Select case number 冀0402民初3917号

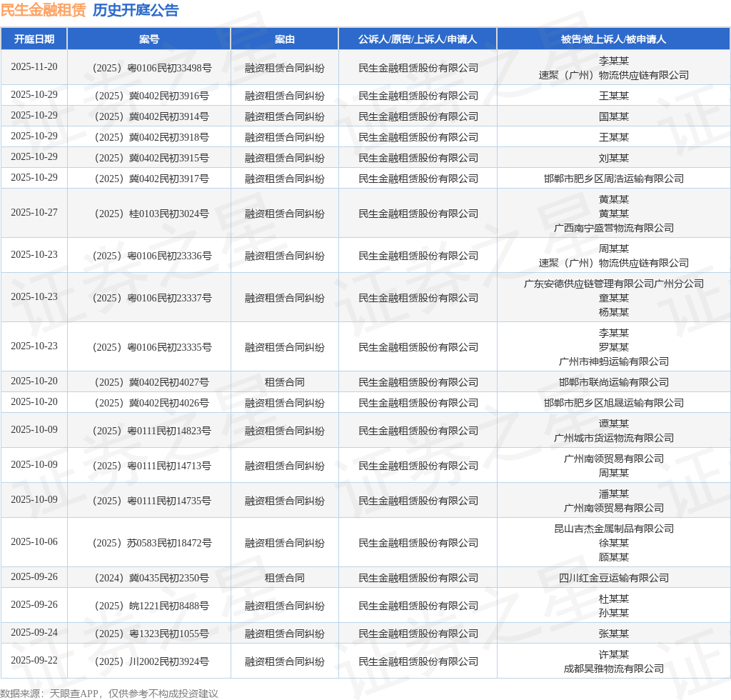[152, 179]
